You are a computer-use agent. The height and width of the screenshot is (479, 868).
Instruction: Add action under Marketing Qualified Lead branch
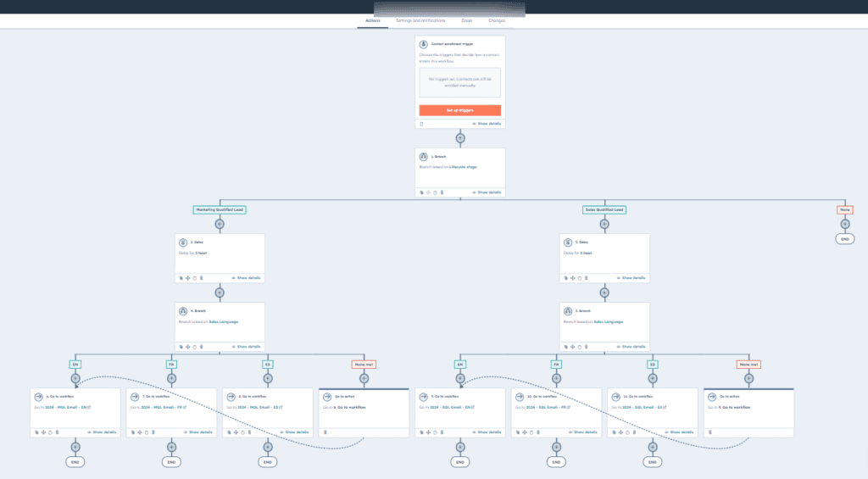tap(220, 225)
